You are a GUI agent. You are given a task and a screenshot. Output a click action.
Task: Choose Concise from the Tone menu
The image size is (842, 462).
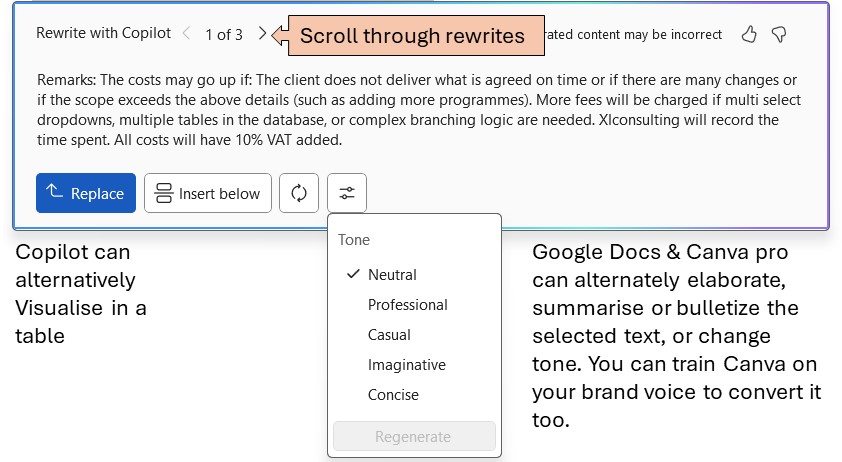click(x=393, y=395)
